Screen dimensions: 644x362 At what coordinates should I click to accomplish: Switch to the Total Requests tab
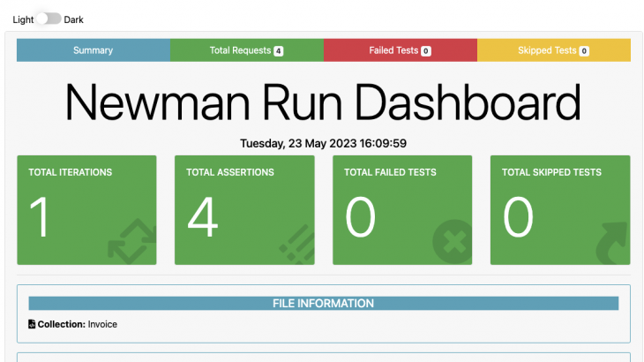(x=240, y=50)
